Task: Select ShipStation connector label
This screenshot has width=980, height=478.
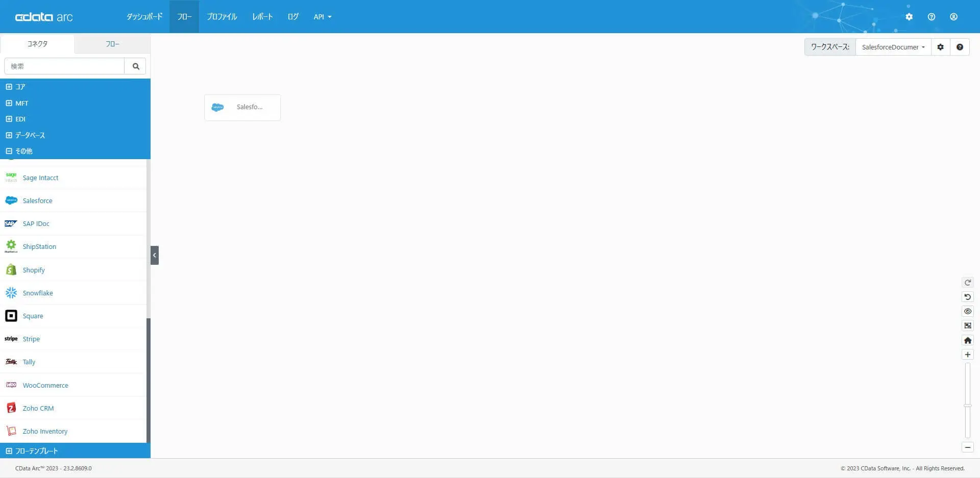Action: pos(39,246)
